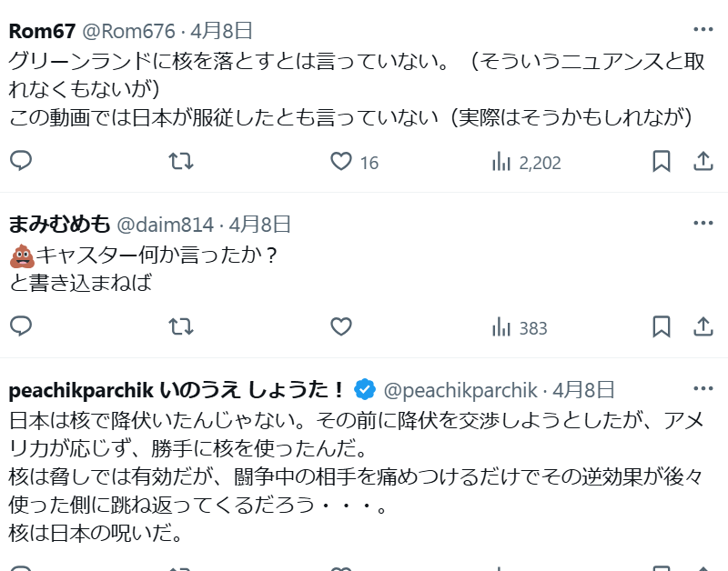
Task: Like Rom67's tweet with 16 likes
Action: pos(354,162)
